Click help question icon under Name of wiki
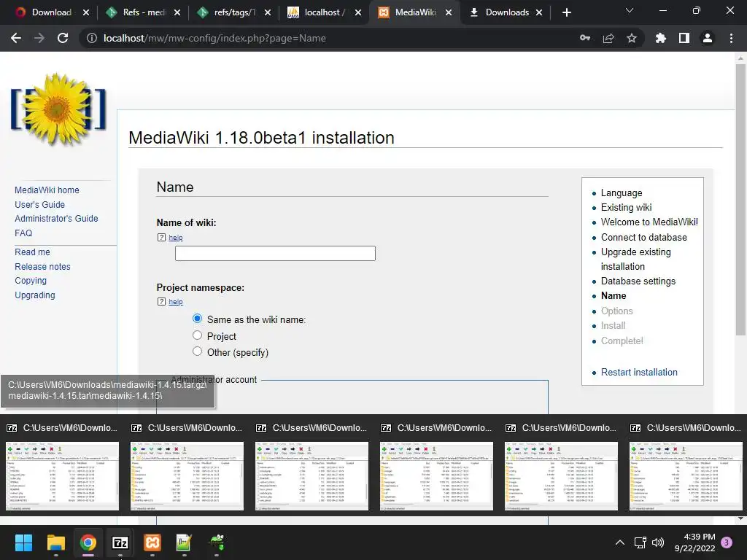Image resolution: width=747 pixels, height=560 pixels. point(161,237)
